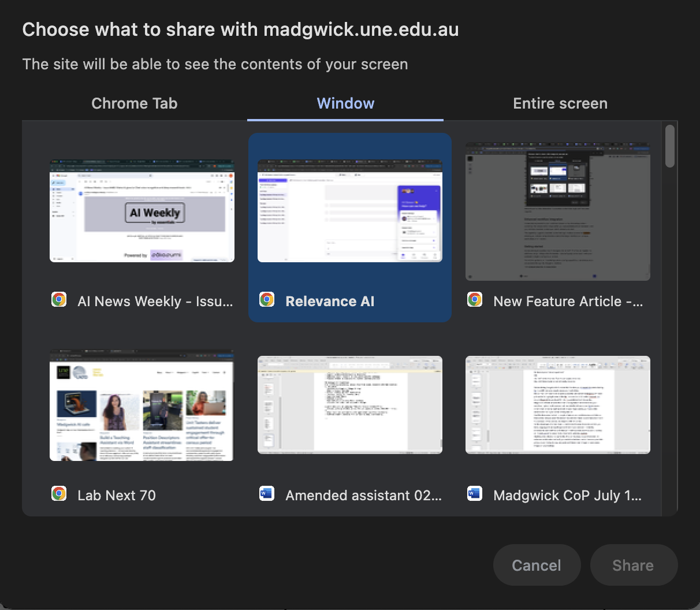Switch to the Chrome Tab tab
Image resolution: width=700 pixels, height=610 pixels.
(134, 103)
